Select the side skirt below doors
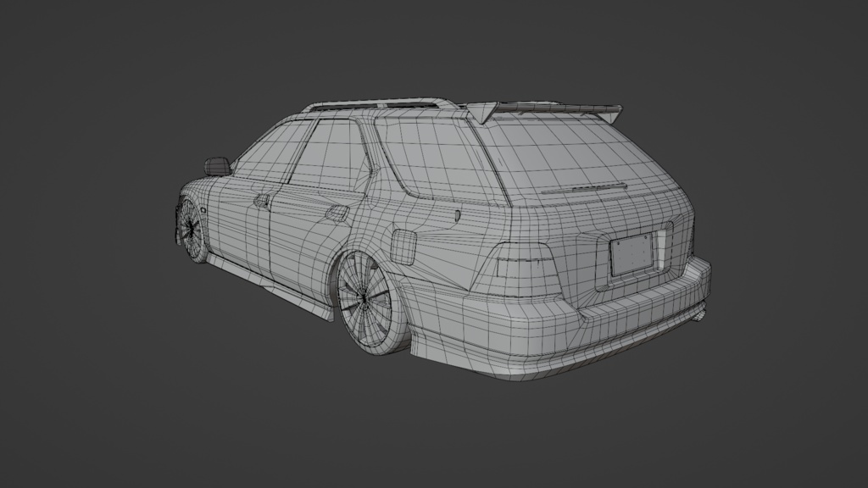The image size is (868, 488). tap(271, 288)
